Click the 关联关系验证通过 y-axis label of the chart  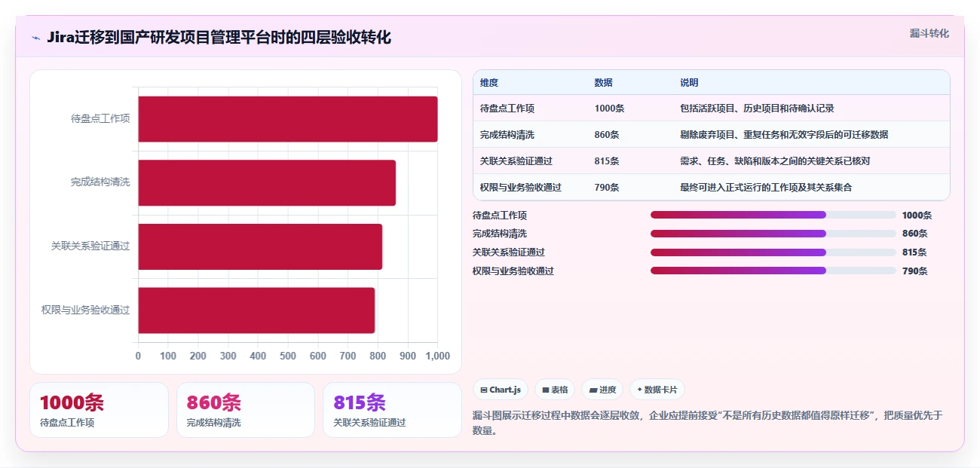[90, 246]
